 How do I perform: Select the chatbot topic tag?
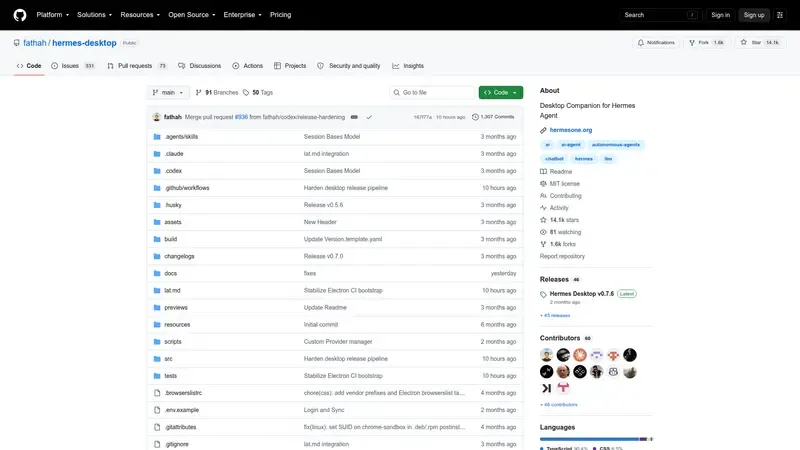point(554,159)
